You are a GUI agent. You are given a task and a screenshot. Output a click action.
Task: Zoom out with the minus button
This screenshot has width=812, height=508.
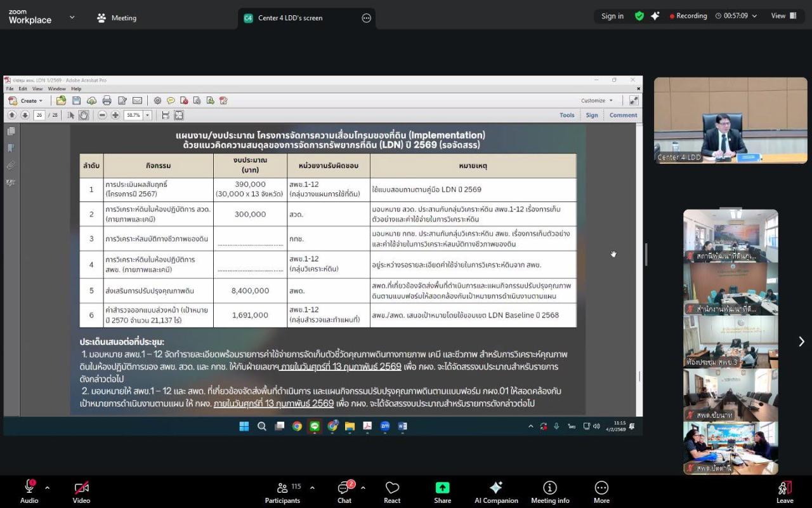(102, 115)
